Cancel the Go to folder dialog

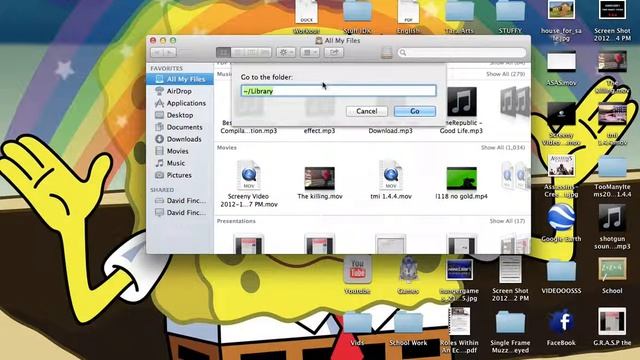tap(367, 111)
